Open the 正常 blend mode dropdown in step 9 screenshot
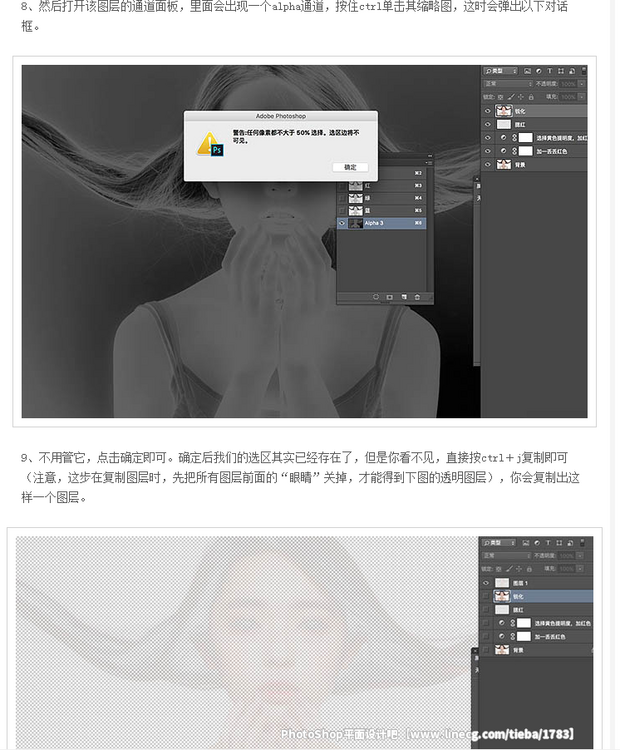The height and width of the screenshot is (750, 620). 506,556
